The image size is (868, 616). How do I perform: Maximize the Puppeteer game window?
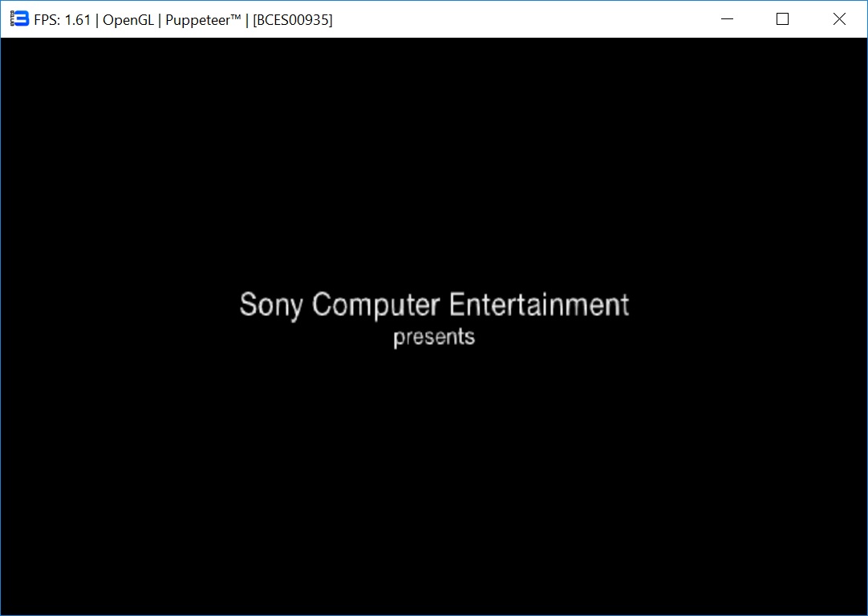click(x=783, y=19)
